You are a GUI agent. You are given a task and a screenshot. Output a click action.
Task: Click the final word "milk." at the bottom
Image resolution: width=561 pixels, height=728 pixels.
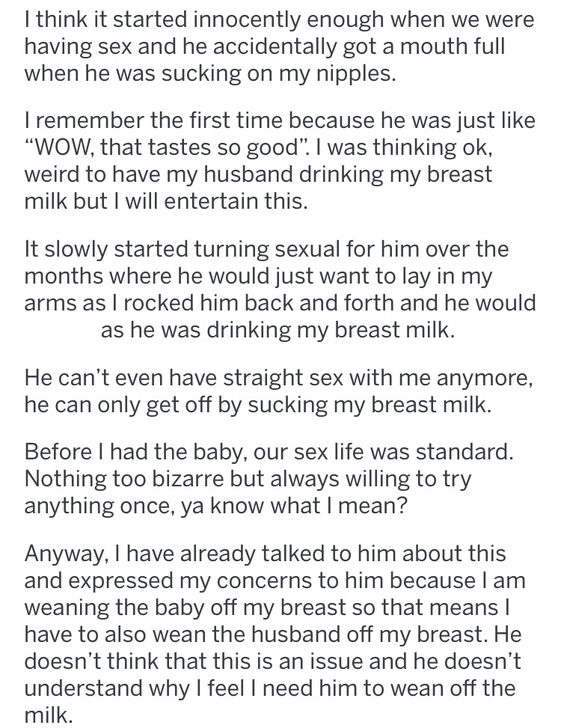click(x=49, y=715)
